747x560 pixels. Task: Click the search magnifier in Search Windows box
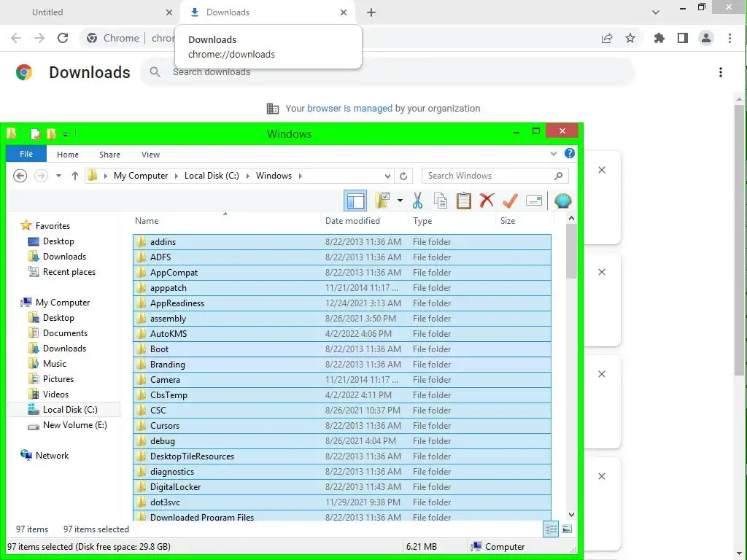(558, 176)
